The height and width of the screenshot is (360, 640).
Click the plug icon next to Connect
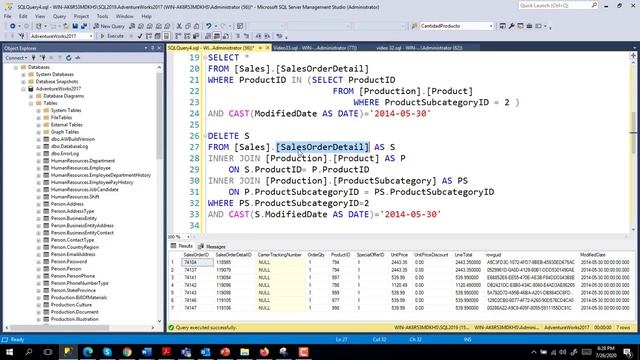[x=34, y=58]
